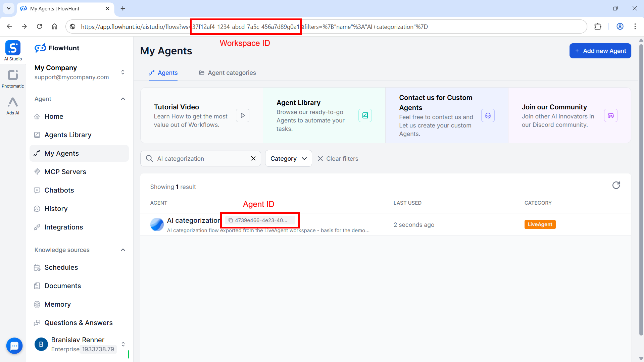Expand the My Company workspace switcher
Viewport: 644px width, 362px height.
[x=123, y=72]
